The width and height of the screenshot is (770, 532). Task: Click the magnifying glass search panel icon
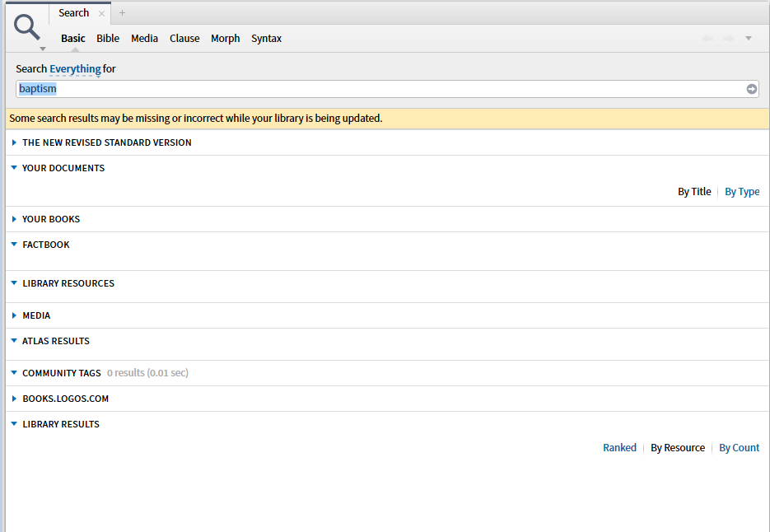click(x=27, y=28)
